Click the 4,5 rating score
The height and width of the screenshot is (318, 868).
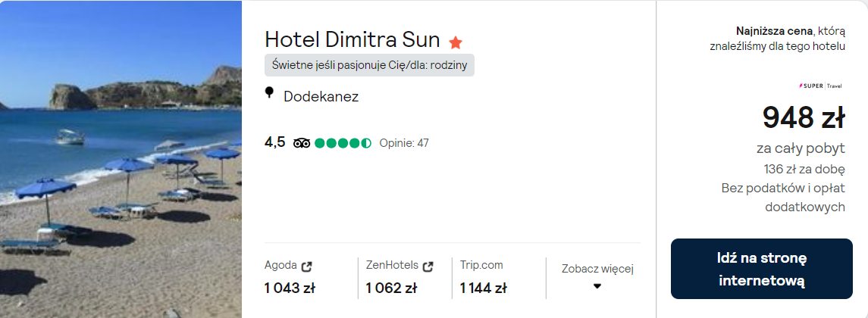click(x=275, y=142)
